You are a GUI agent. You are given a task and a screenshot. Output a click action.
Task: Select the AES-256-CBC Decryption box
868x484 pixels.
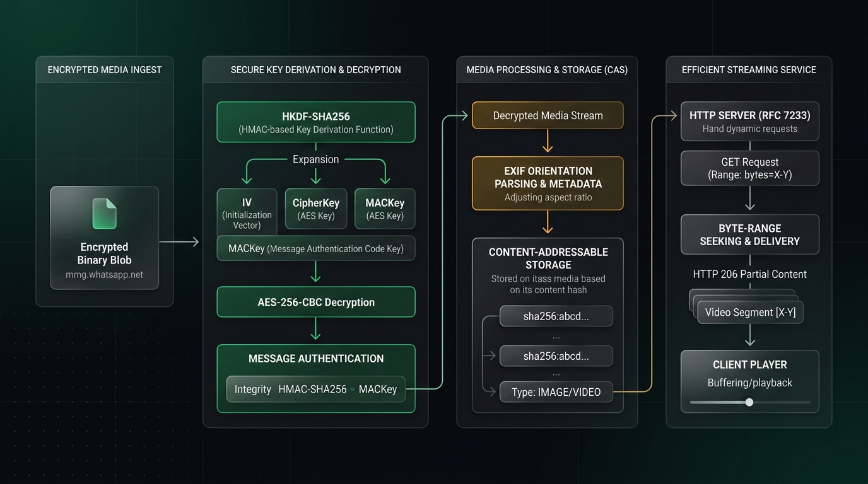316,302
